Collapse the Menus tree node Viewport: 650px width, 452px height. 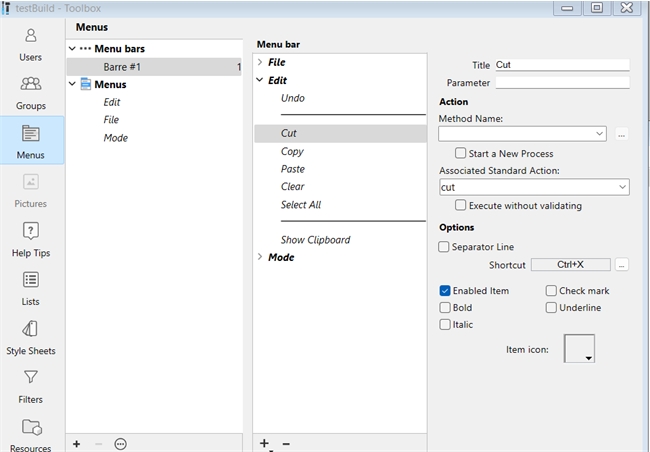point(72,84)
